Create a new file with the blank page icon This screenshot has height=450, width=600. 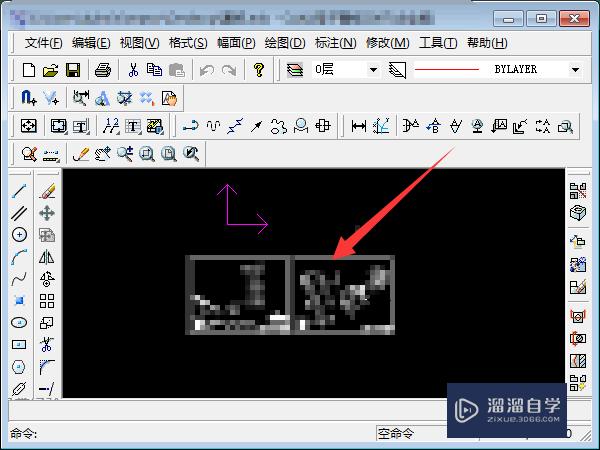29,70
